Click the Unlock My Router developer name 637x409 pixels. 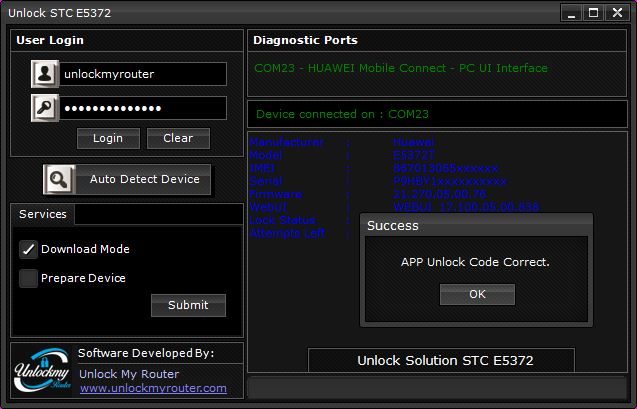(129, 374)
